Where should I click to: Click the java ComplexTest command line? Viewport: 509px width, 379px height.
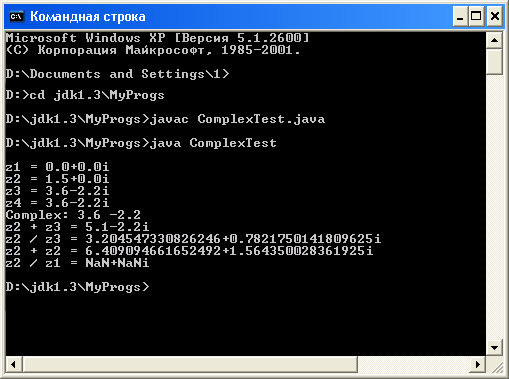[x=141, y=143]
